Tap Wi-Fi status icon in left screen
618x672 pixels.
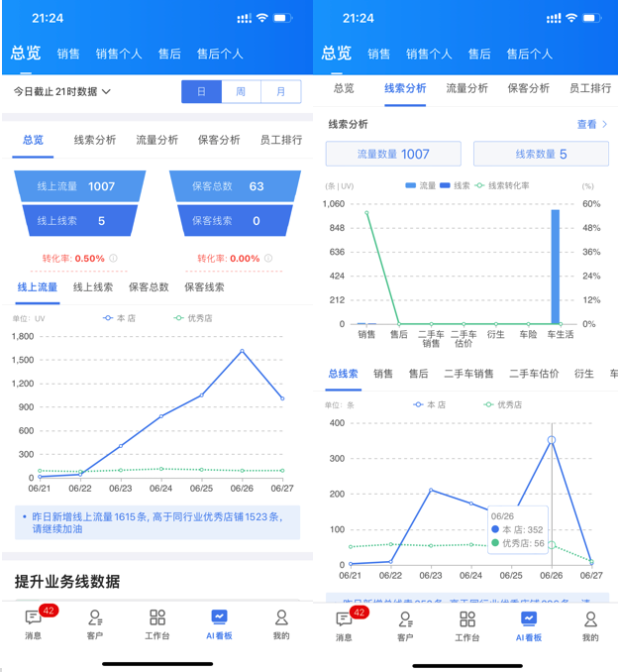262,18
